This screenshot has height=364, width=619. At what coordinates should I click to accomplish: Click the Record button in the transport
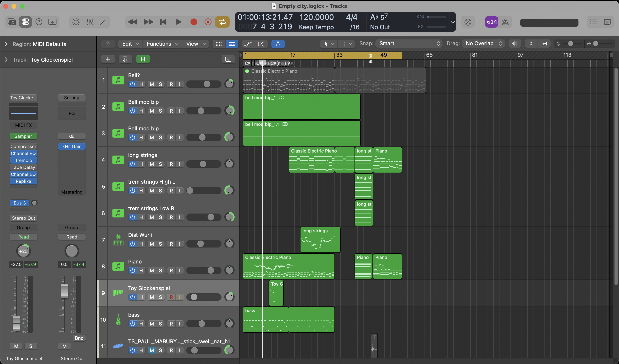[194, 22]
